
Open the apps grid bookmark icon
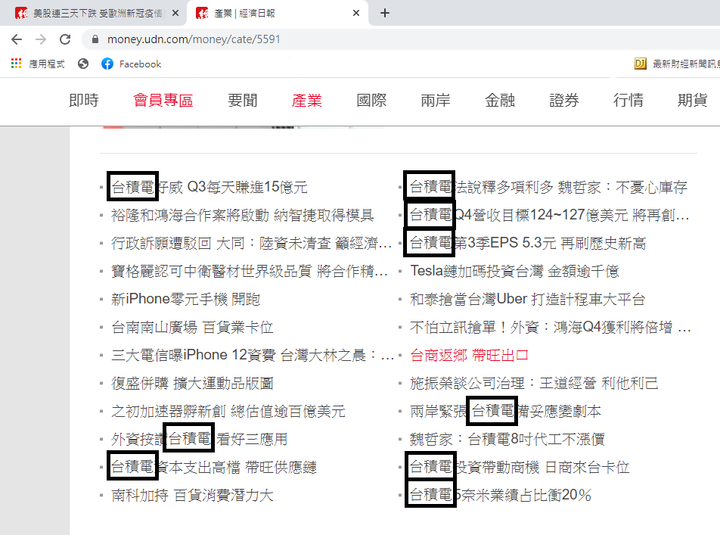tap(16, 63)
